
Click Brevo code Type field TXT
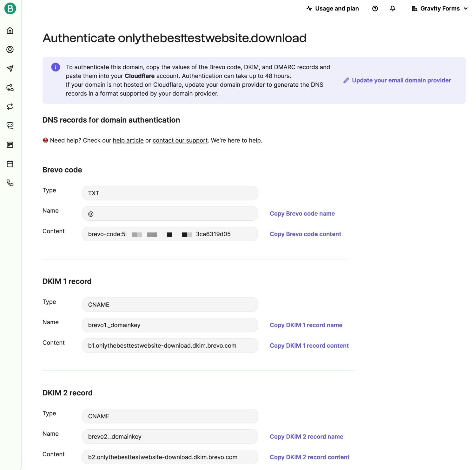pyautogui.click(x=170, y=193)
